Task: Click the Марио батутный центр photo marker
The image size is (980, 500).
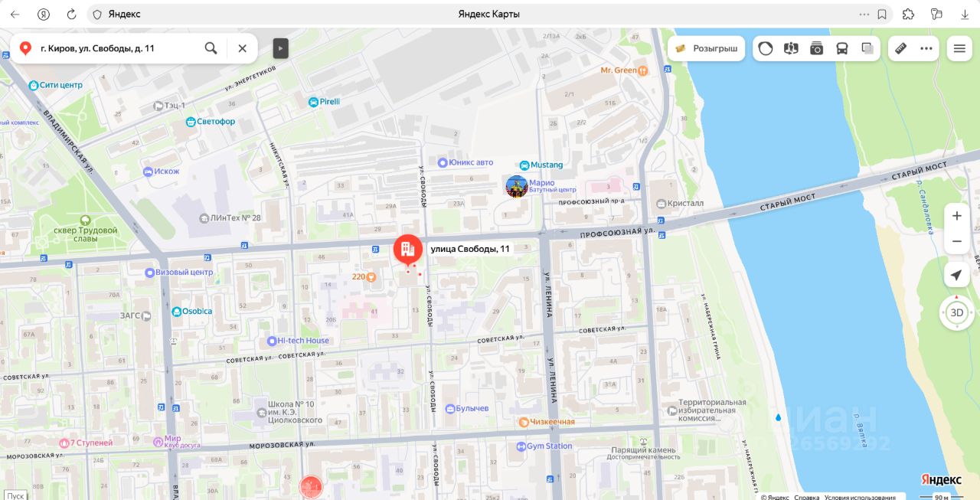Action: pos(517,186)
